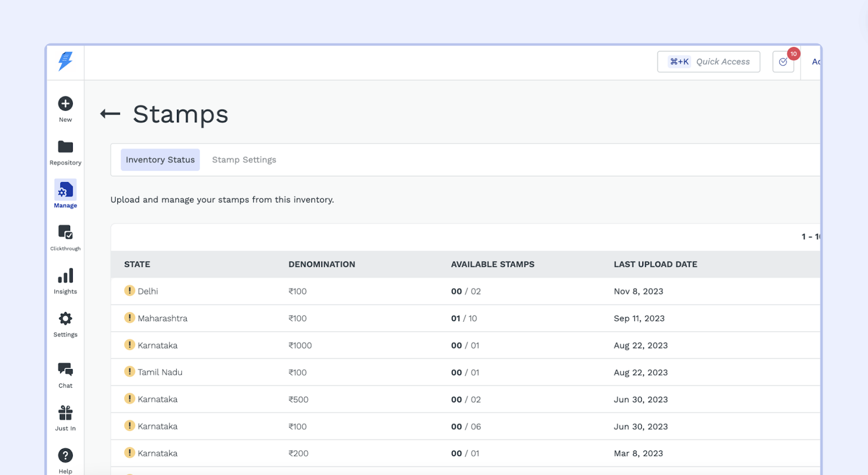Click the notifications icon with badge 10

pyautogui.click(x=783, y=62)
